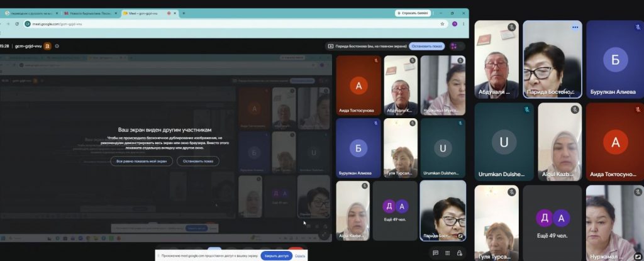Open the presenting label Парида Бостонова
This screenshot has height=261, width=644.
click(367, 46)
